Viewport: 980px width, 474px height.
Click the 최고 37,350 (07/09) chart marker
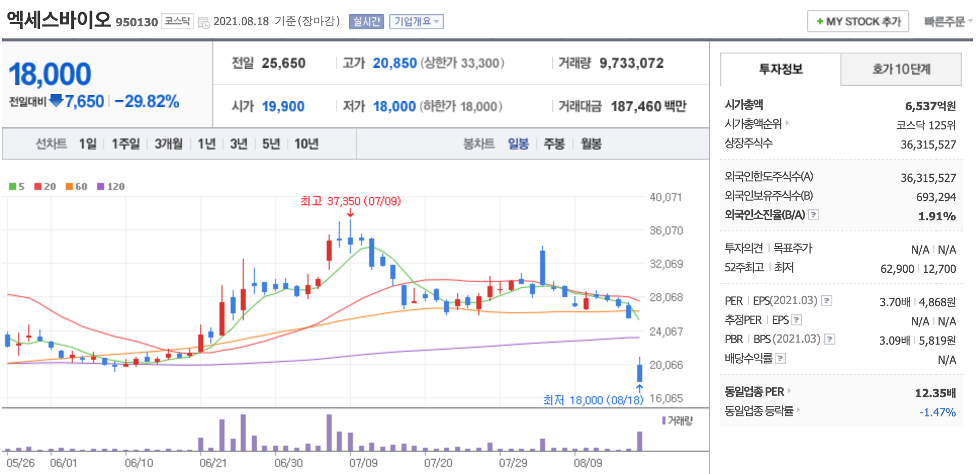pos(351,201)
